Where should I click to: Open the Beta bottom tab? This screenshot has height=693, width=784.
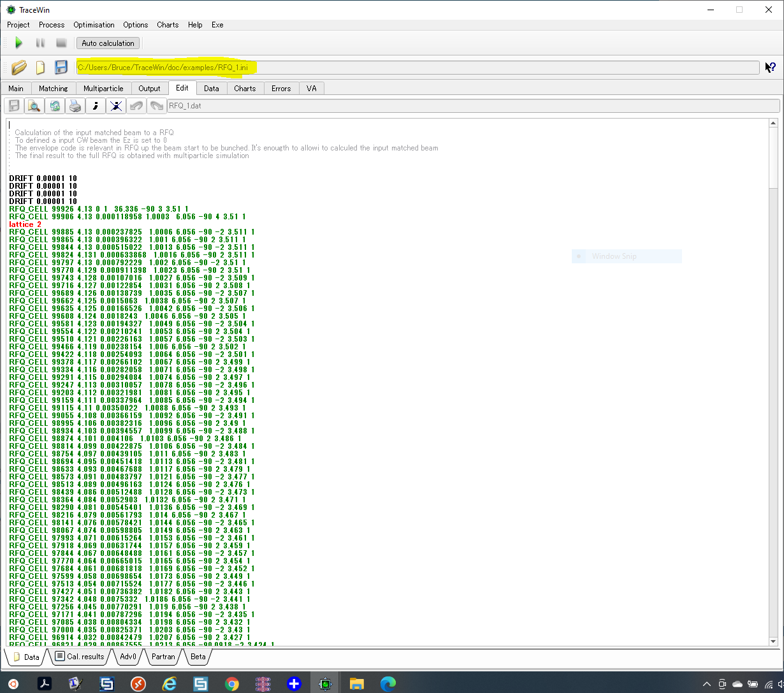coord(198,656)
